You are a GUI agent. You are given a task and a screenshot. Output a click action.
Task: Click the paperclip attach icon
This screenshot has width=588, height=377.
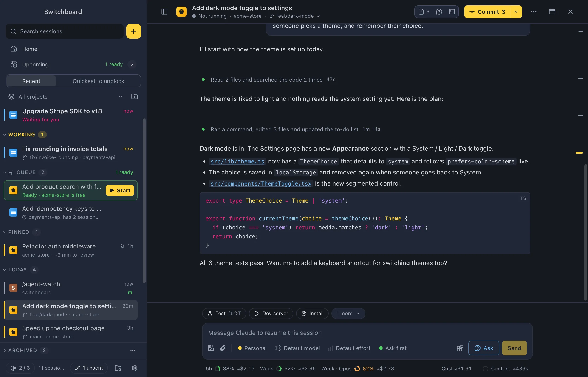click(x=223, y=348)
